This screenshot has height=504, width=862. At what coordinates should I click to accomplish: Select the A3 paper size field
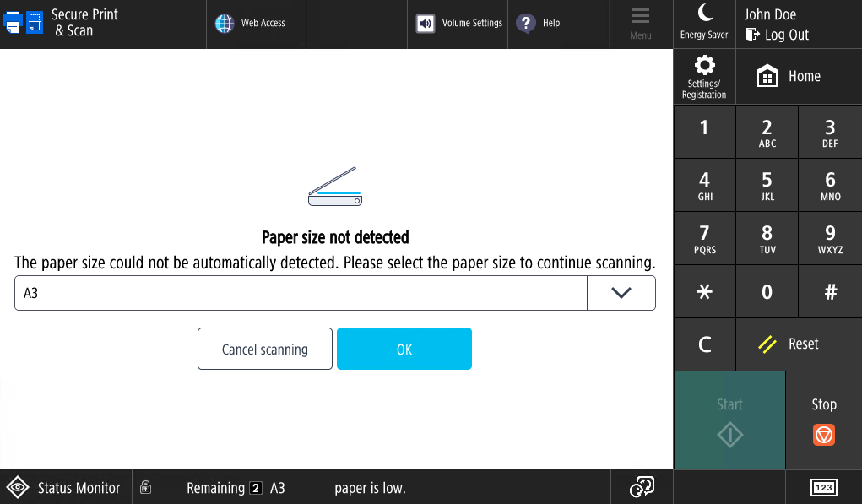pos(301,293)
